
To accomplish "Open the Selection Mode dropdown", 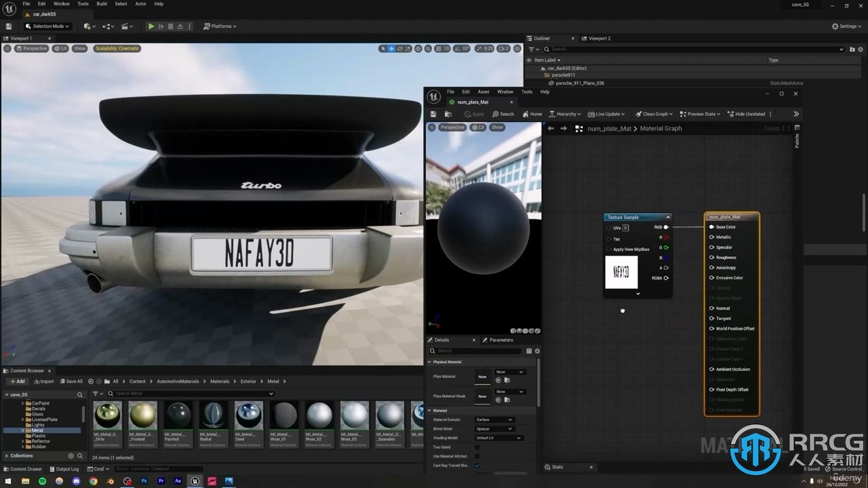I will (47, 26).
